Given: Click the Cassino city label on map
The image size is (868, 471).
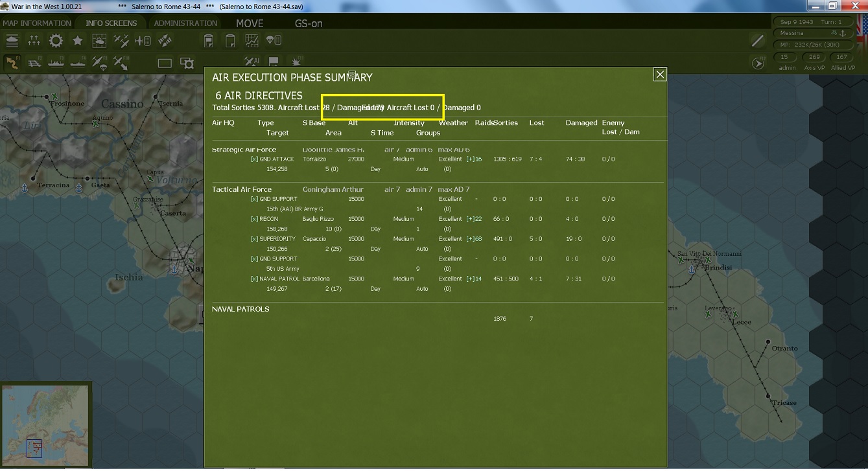Looking at the screenshot, I should click(x=122, y=104).
